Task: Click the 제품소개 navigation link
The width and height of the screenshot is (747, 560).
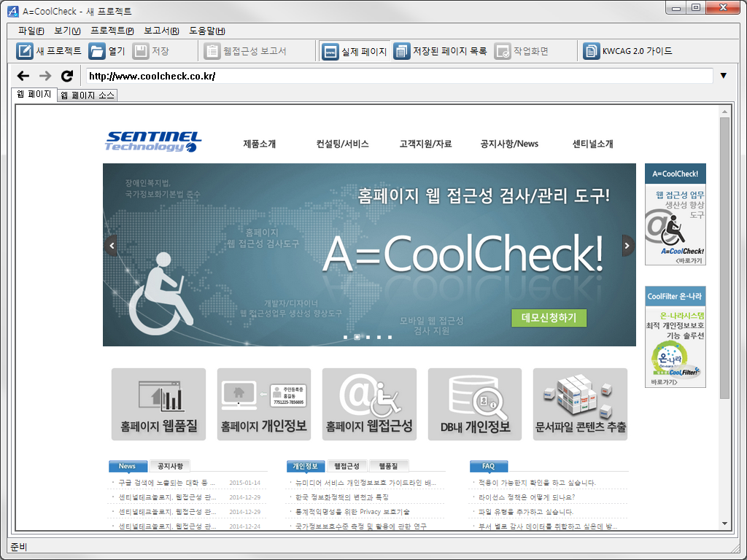Action: click(x=260, y=144)
